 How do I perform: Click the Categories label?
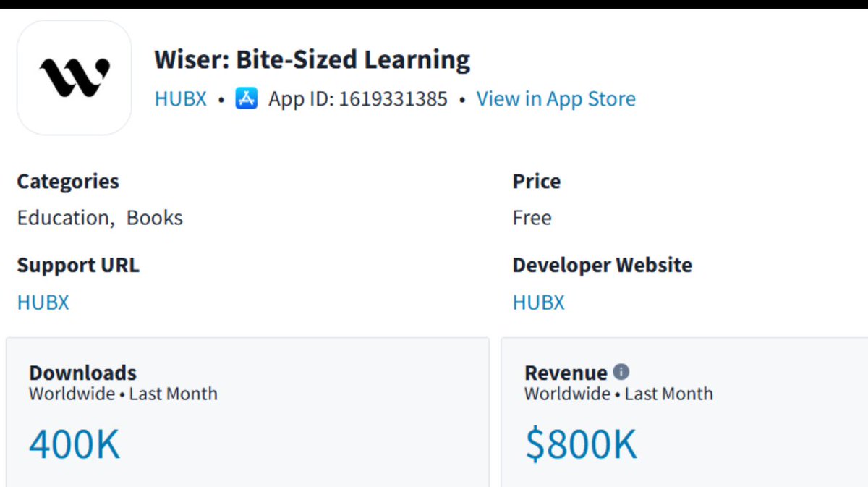tap(68, 181)
